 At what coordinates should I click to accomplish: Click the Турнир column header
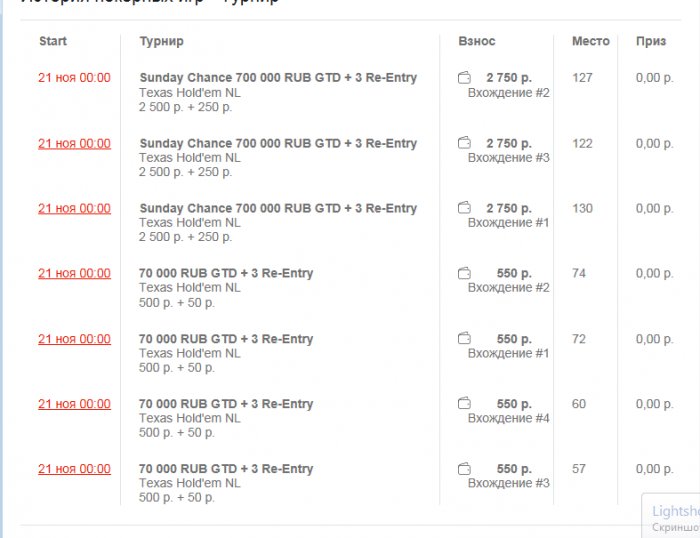point(161,41)
